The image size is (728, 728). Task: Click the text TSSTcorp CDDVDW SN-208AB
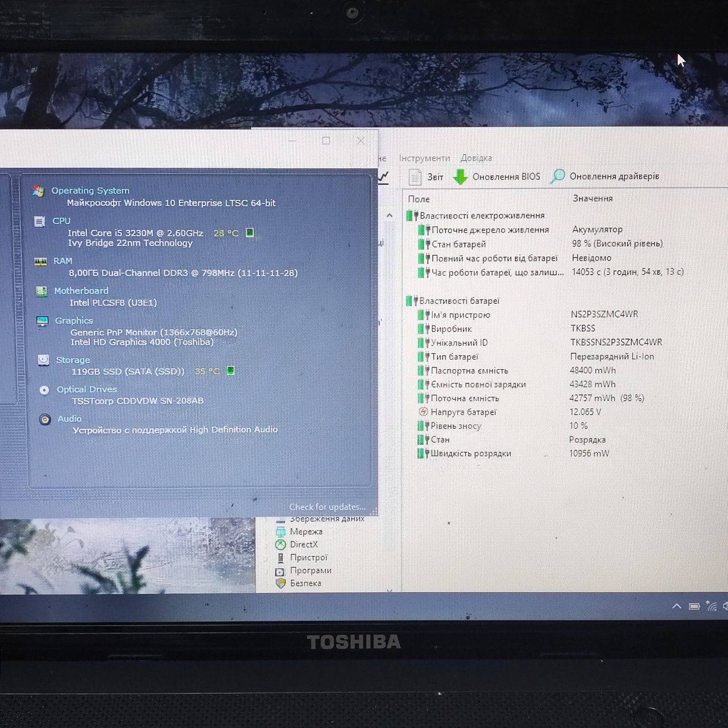pyautogui.click(x=138, y=400)
